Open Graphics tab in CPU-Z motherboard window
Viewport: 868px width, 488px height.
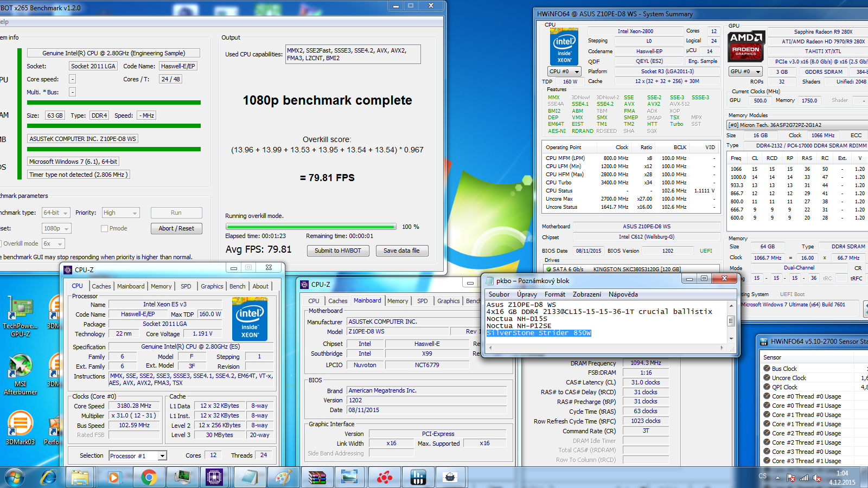(449, 301)
